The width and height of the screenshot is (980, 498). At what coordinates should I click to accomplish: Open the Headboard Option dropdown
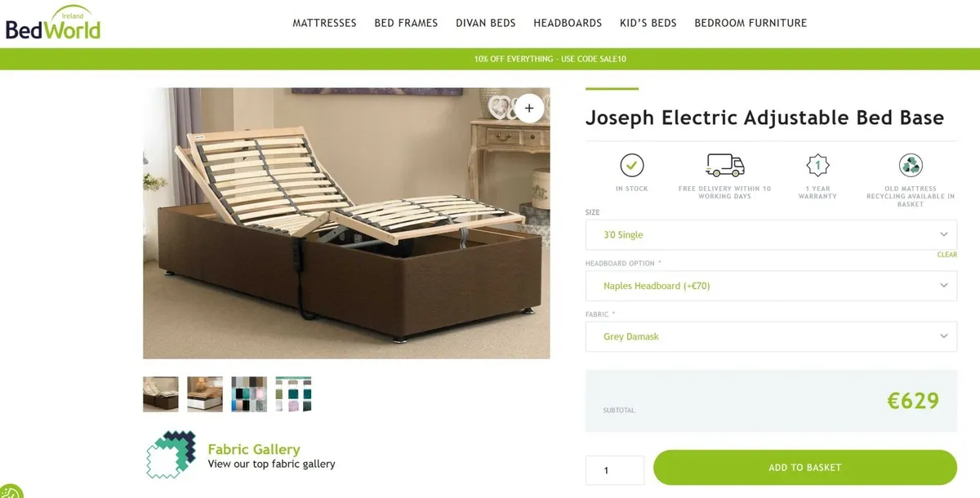[771, 286]
